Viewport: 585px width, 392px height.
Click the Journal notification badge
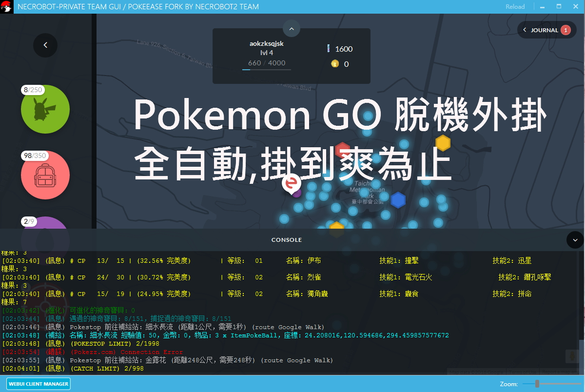pos(565,30)
